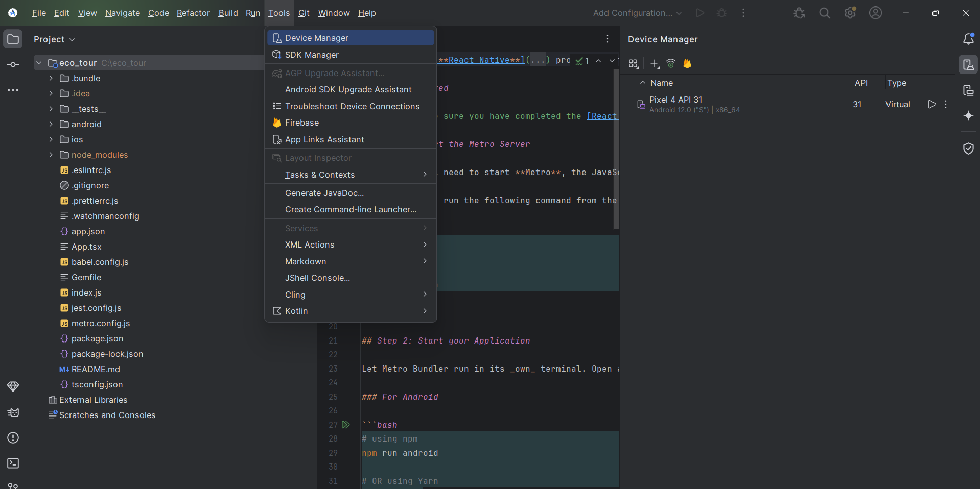Select package.json file
This screenshot has height=489, width=980.
coord(97,338)
